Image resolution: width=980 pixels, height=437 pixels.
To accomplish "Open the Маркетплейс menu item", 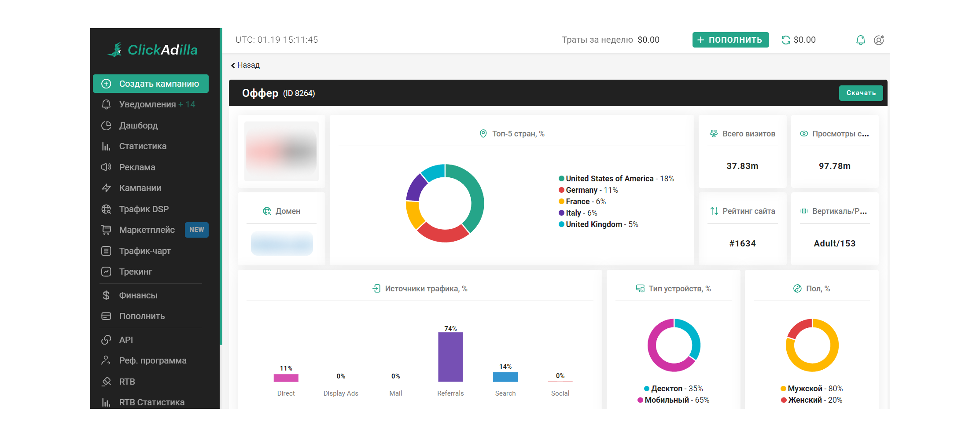I will click(x=147, y=230).
